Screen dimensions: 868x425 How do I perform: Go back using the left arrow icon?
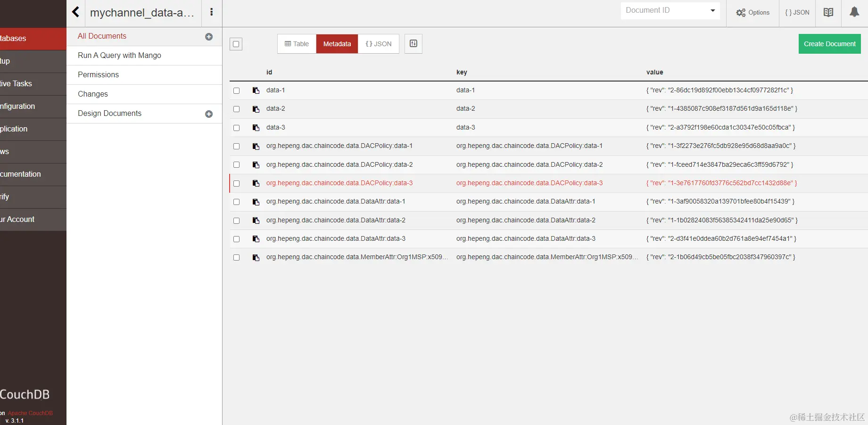click(x=75, y=12)
